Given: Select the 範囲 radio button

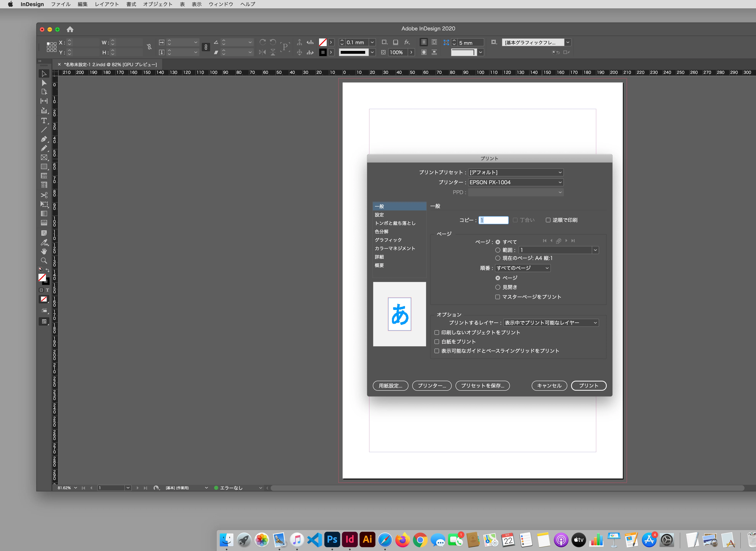Looking at the screenshot, I should pyautogui.click(x=498, y=250).
